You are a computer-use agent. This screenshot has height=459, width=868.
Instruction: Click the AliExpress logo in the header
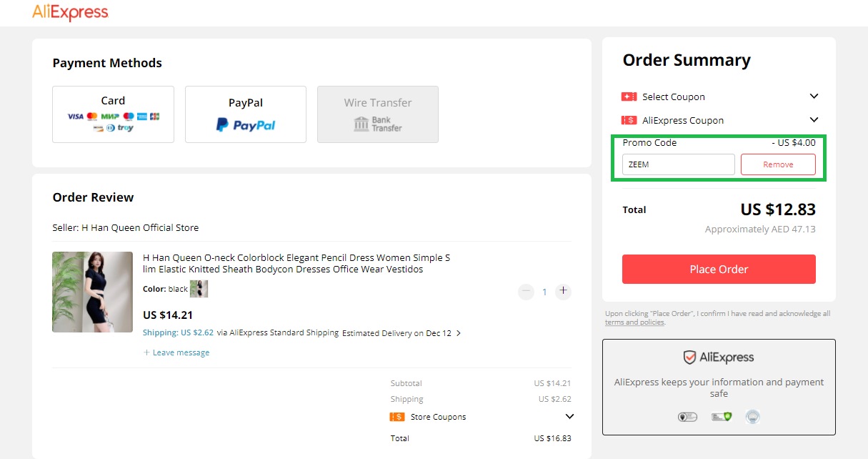point(70,12)
